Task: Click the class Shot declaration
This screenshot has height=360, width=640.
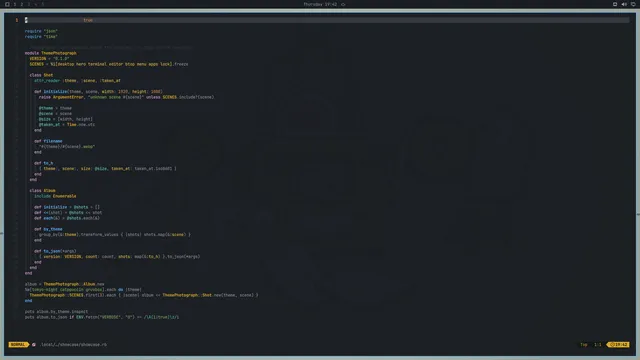Action: tap(41, 75)
